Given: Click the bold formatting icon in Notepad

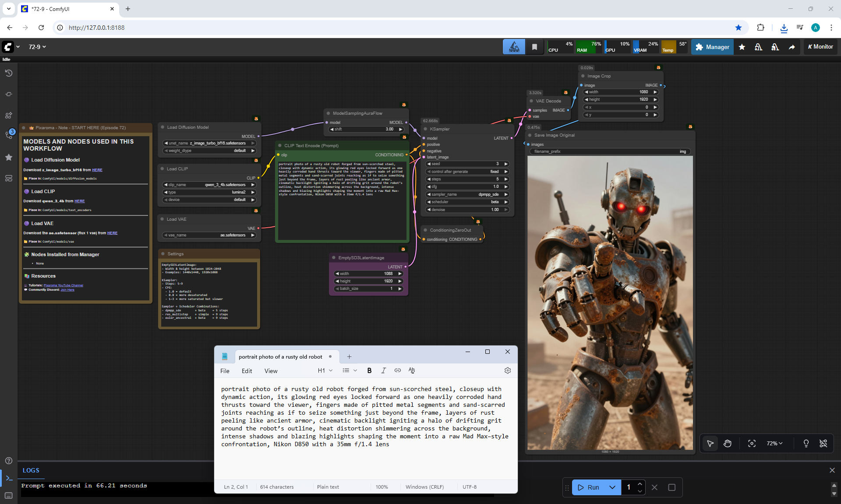Looking at the screenshot, I should click(369, 370).
